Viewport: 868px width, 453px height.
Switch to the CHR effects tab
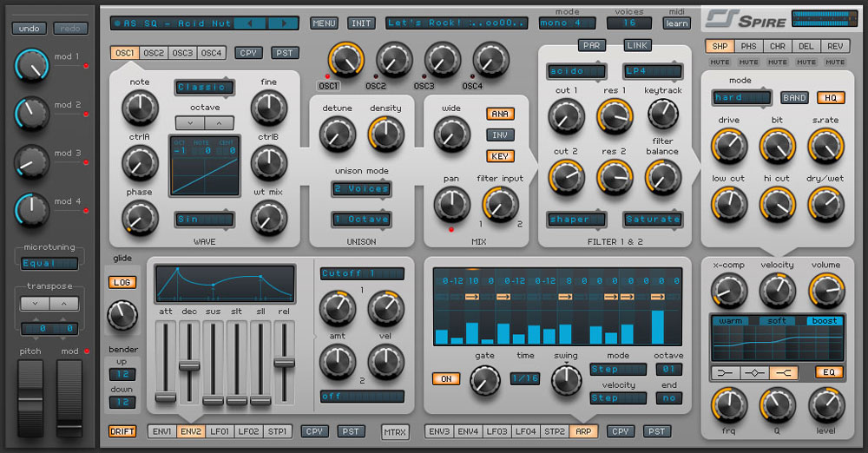point(777,46)
